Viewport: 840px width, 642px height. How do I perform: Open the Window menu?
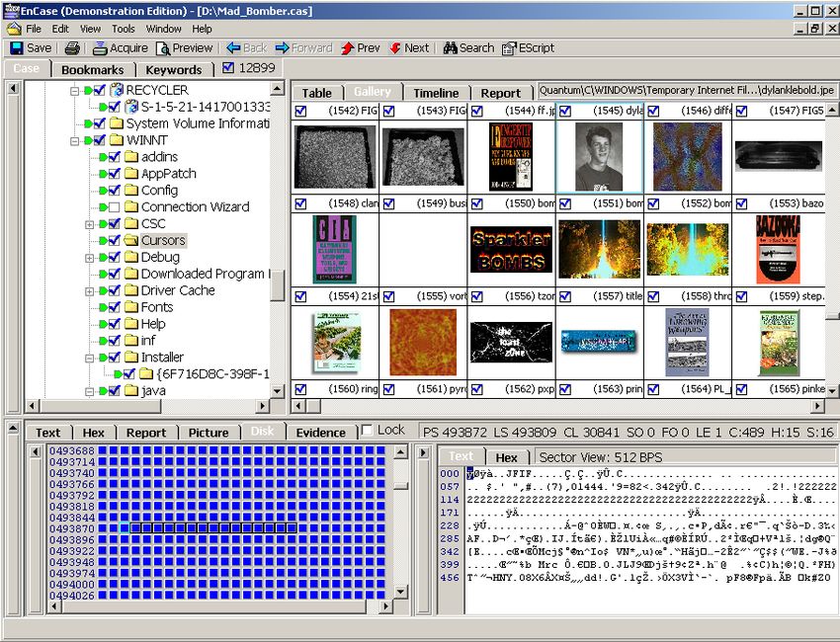pos(163,29)
